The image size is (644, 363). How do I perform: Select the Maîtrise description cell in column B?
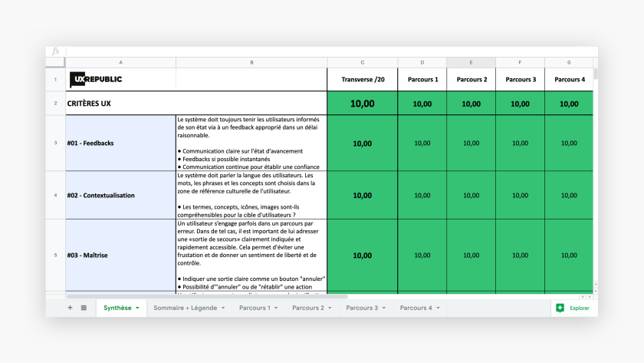(251, 255)
